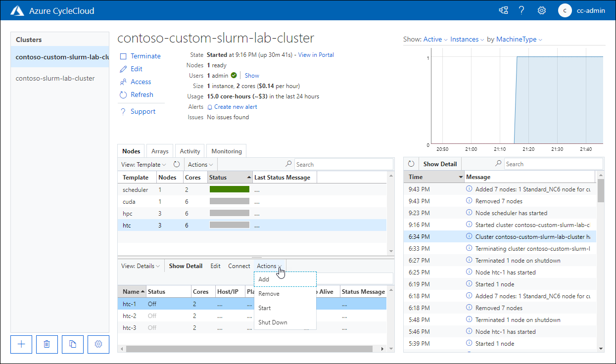Screen dimensions: 616x364
Task: Open the Actions dropdown above the template list
Action: [x=200, y=164]
